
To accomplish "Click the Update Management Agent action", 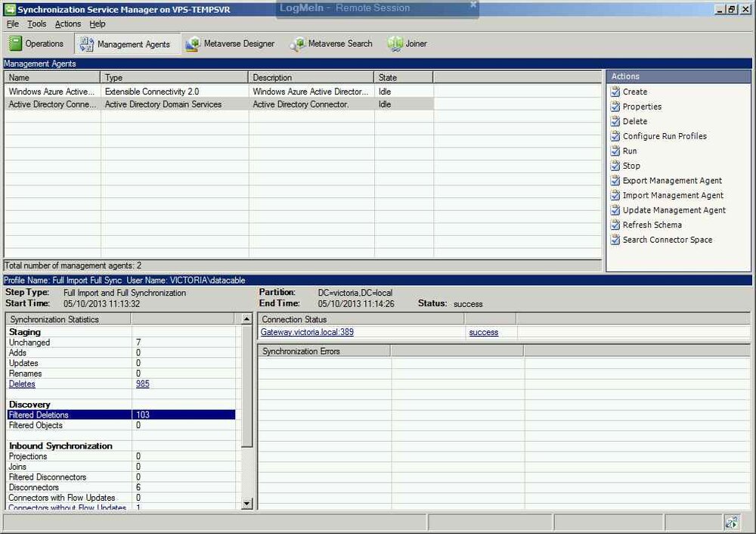I will click(x=674, y=210).
